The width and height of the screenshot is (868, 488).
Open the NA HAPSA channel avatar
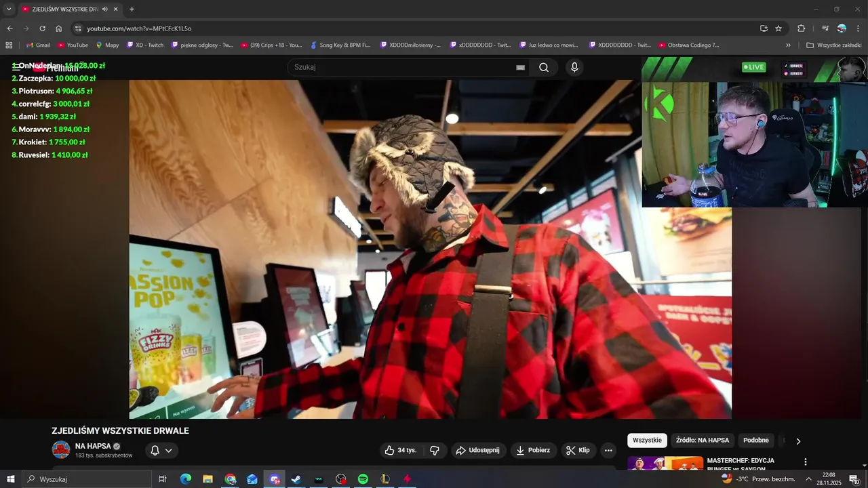point(61,450)
